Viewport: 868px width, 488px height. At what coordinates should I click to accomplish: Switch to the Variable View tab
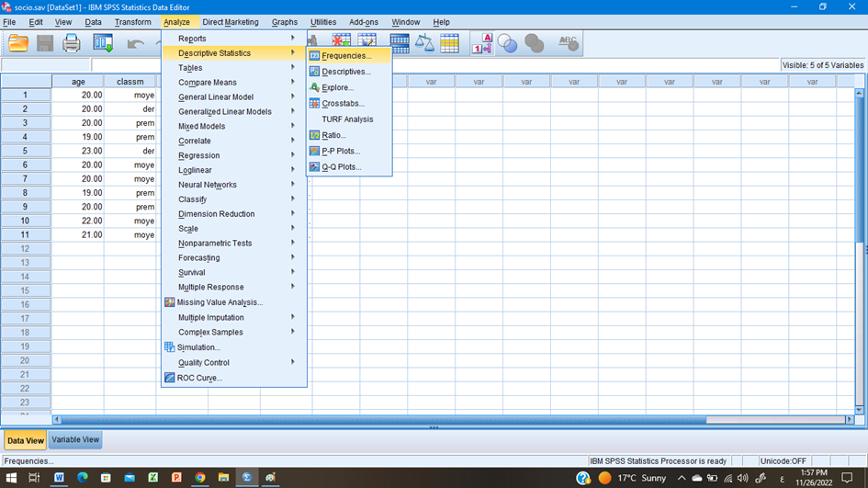point(75,440)
